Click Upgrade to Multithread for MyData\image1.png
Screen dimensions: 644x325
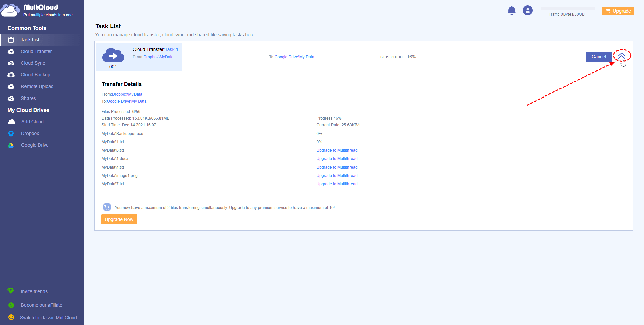tap(337, 176)
